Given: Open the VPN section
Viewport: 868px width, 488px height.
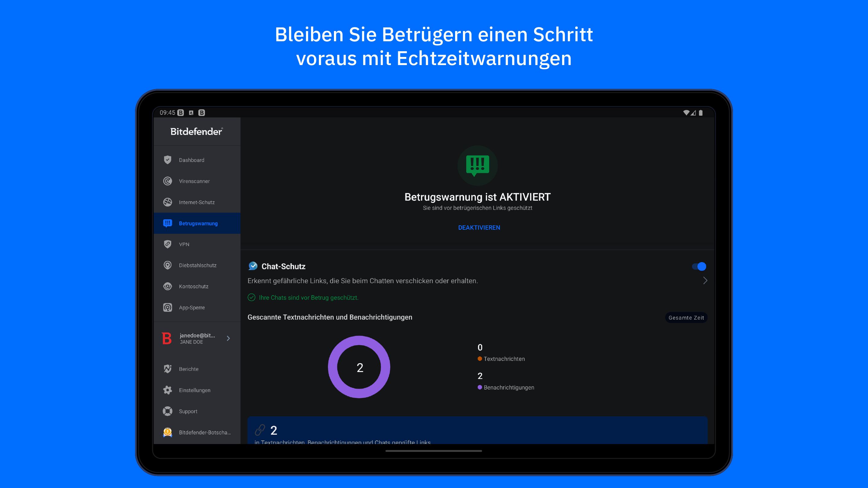Looking at the screenshot, I should pyautogui.click(x=197, y=244).
